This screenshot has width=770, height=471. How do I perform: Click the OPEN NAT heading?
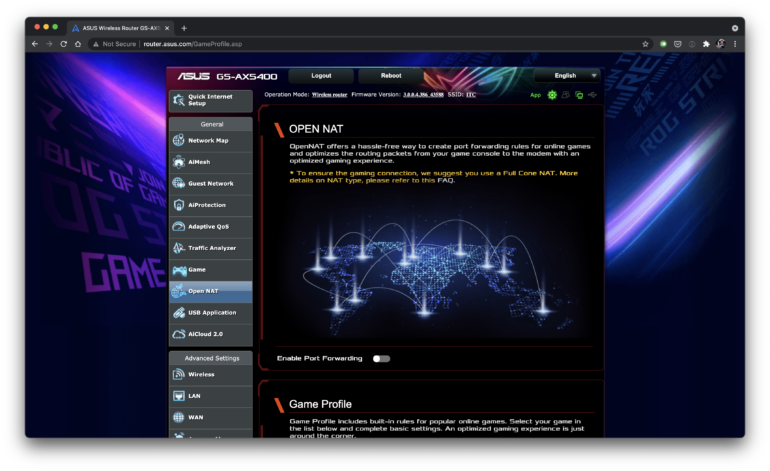point(316,129)
